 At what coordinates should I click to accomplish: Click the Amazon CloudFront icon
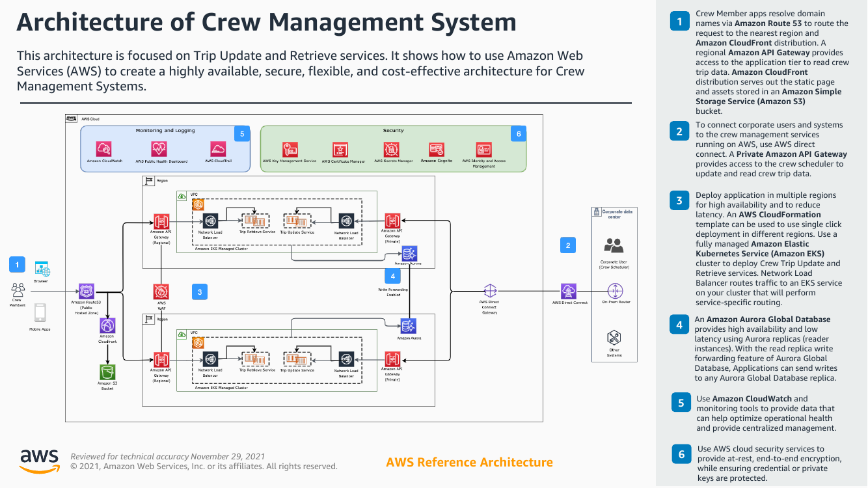click(107, 325)
